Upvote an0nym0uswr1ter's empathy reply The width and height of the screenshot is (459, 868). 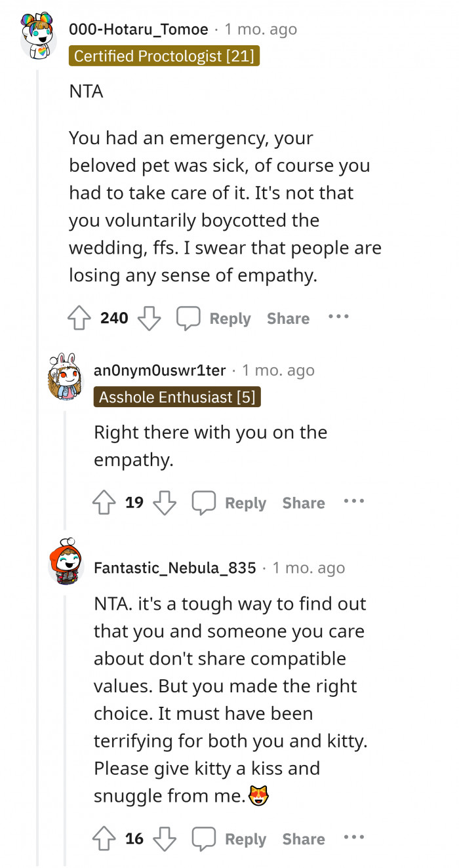click(105, 503)
